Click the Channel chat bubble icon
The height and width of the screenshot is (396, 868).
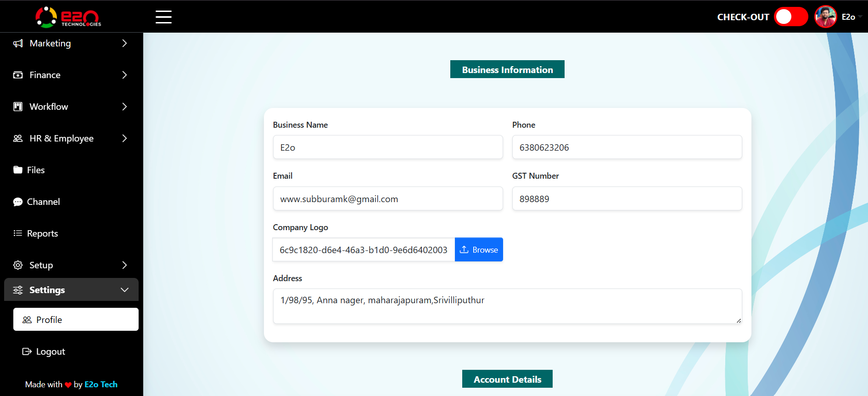click(x=18, y=202)
